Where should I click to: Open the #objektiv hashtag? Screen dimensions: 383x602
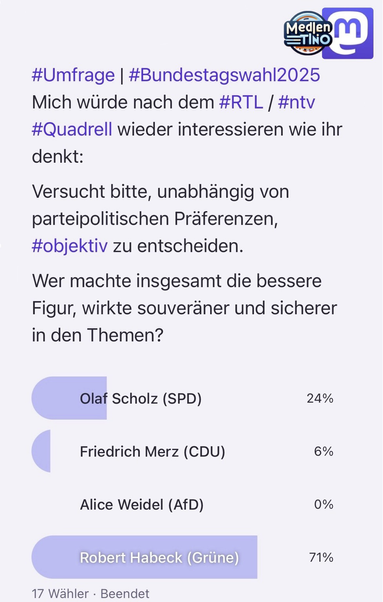(x=70, y=246)
